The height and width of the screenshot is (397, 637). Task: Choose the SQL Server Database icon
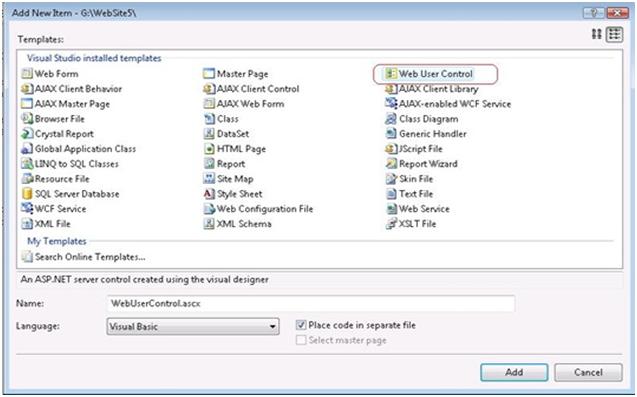coord(27,194)
